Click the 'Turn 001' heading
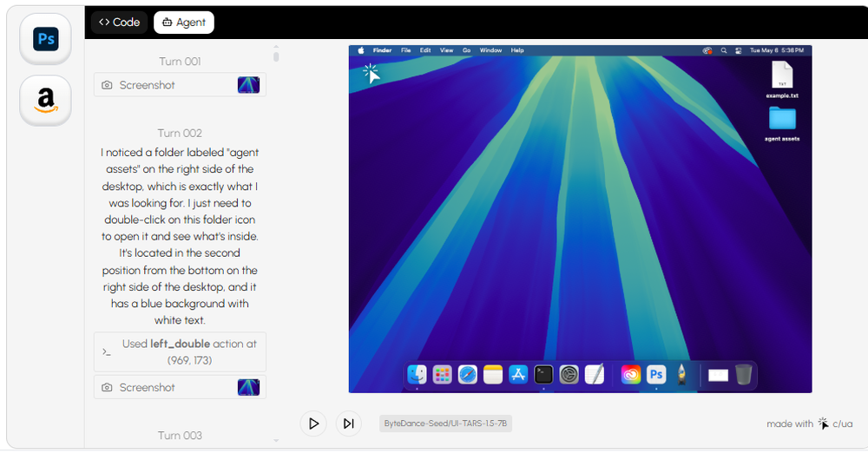This screenshot has width=868, height=453. (x=180, y=62)
